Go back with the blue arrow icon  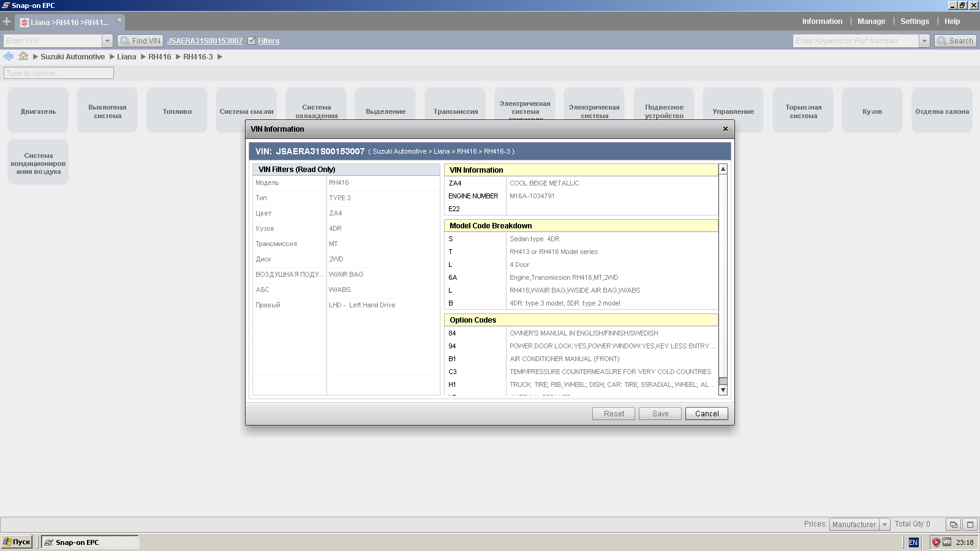click(x=8, y=56)
